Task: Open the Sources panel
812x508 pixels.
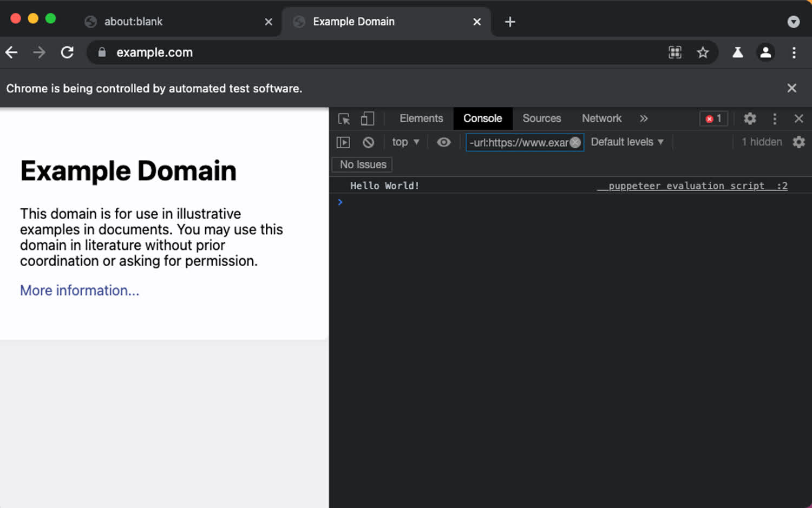Action: [x=541, y=118]
